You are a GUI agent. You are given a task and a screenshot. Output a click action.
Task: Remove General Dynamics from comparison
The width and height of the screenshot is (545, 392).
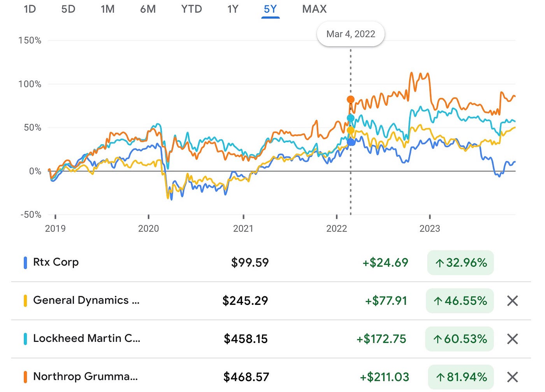pyautogui.click(x=512, y=301)
